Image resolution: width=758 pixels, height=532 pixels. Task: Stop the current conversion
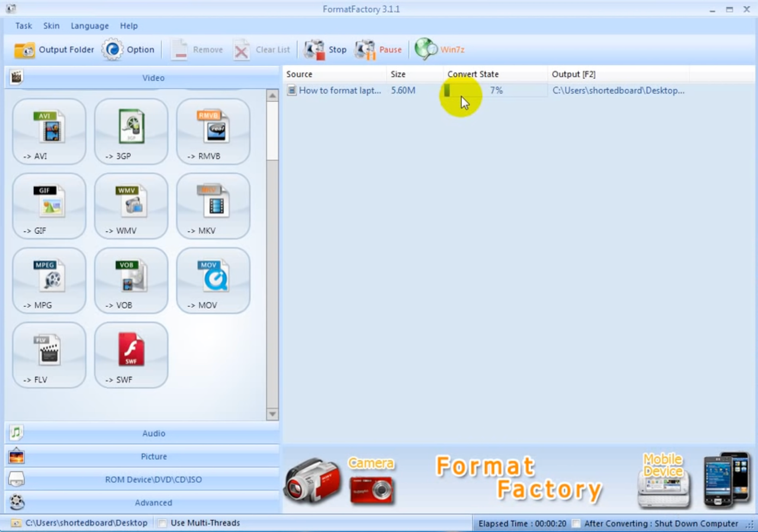coord(325,50)
